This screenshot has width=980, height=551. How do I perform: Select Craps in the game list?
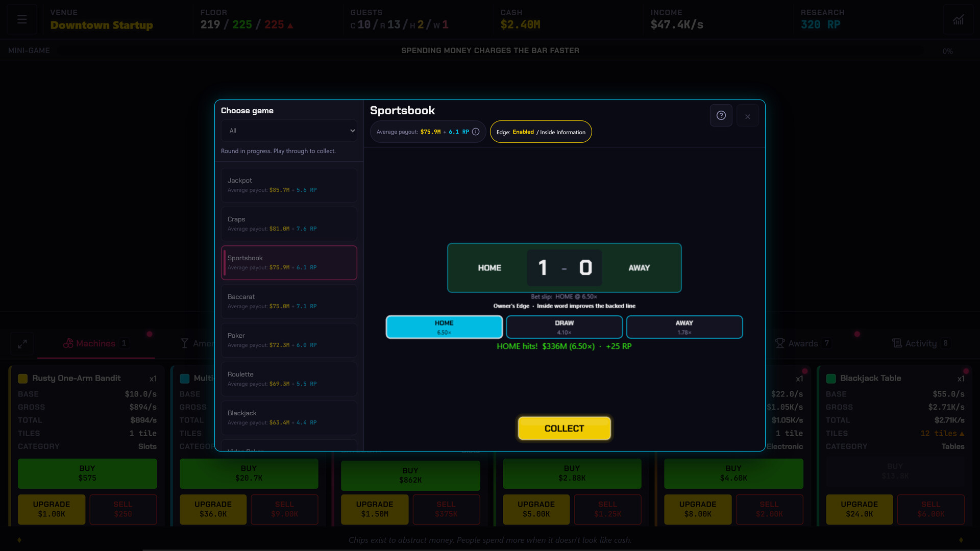point(289,224)
